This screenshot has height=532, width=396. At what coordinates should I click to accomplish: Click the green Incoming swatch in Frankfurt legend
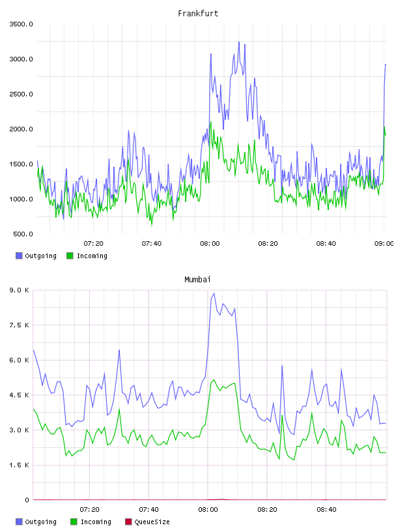tap(70, 256)
